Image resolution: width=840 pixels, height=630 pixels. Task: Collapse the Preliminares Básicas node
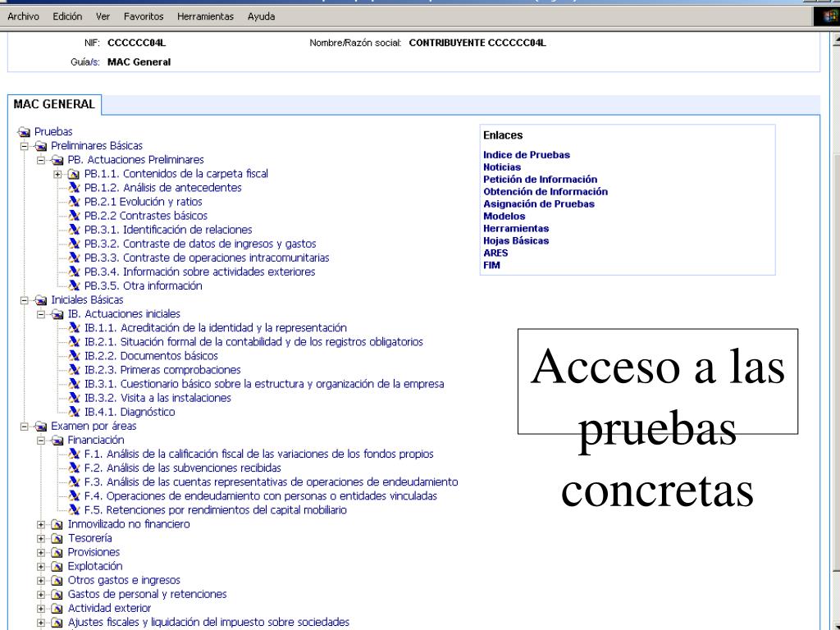[x=24, y=146]
